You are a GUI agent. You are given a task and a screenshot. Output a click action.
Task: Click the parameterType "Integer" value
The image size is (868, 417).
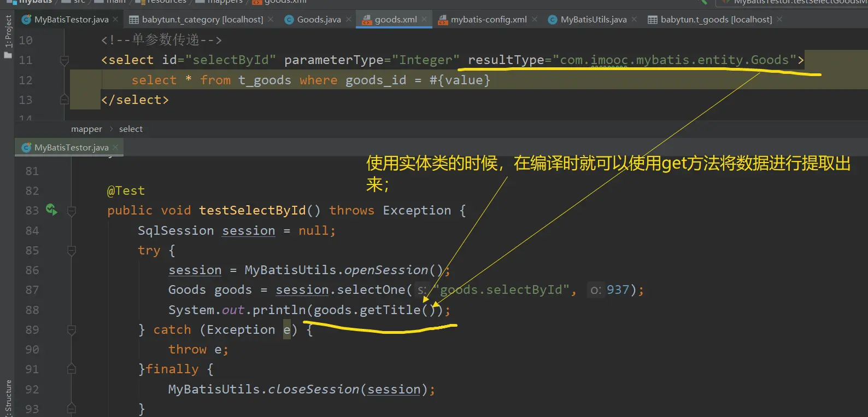coord(426,60)
